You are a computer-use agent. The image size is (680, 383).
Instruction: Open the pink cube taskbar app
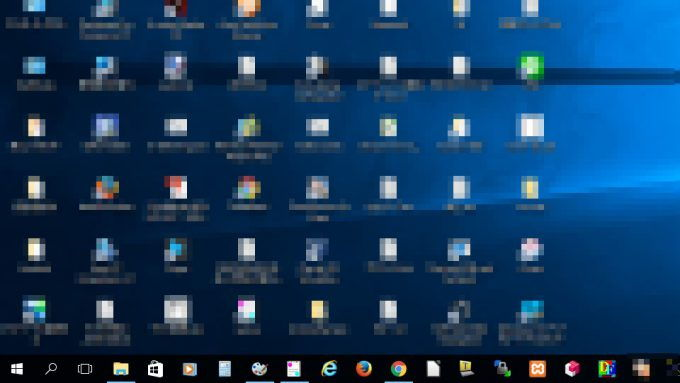point(572,369)
